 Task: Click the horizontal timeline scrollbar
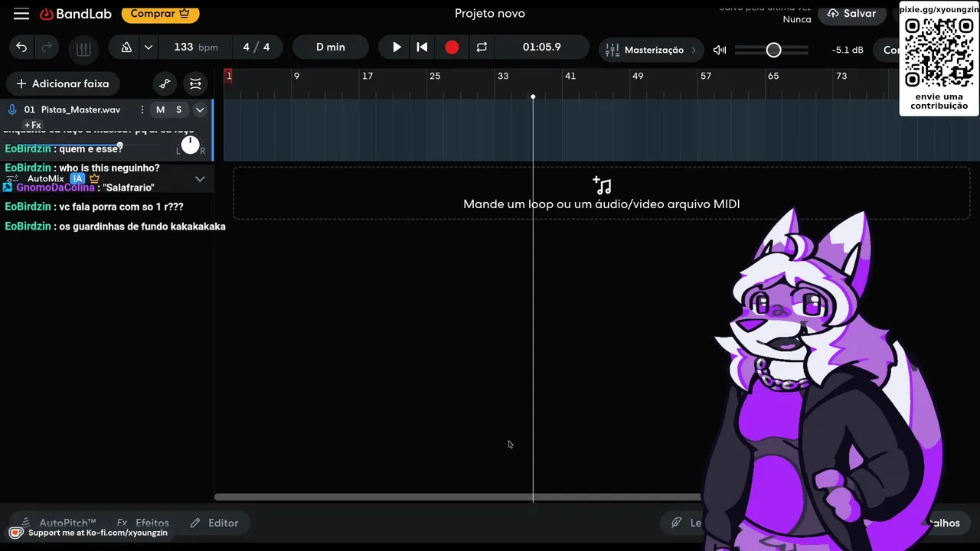coord(457,497)
